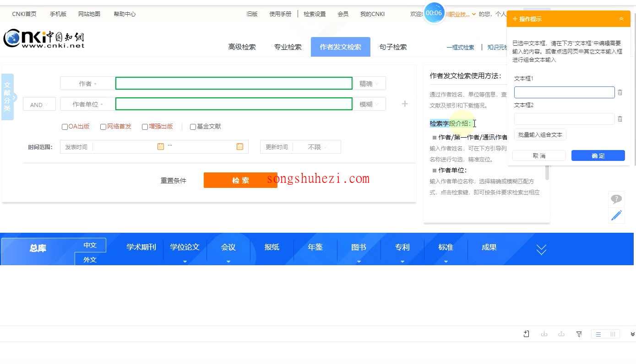Click the double-down arrow in bottom toolbar
The width and height of the screenshot is (636, 364).
(x=633, y=334)
